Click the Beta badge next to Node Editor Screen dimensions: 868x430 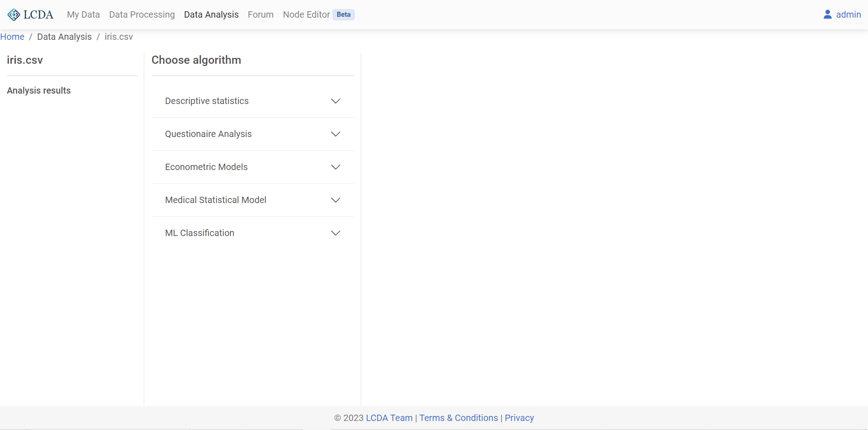[344, 14]
